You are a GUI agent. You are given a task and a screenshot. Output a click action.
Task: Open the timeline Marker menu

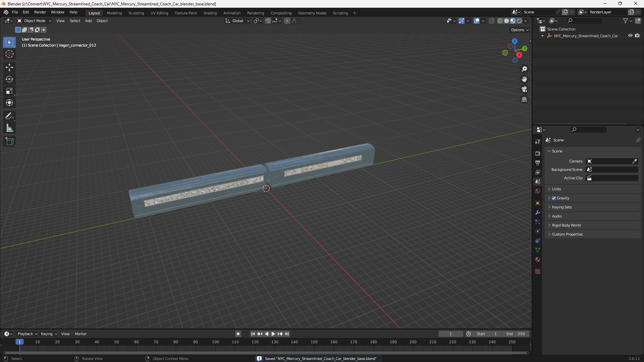click(80, 334)
